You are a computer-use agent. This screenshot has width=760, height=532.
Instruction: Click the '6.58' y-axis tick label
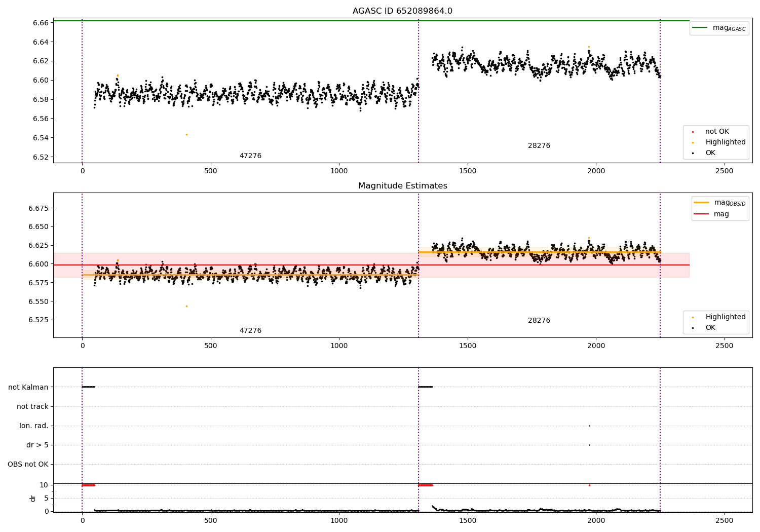41,99
